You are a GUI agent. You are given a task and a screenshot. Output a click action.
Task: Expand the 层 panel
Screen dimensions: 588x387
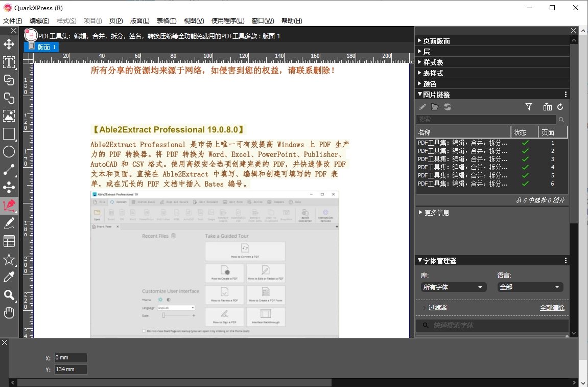(x=419, y=52)
